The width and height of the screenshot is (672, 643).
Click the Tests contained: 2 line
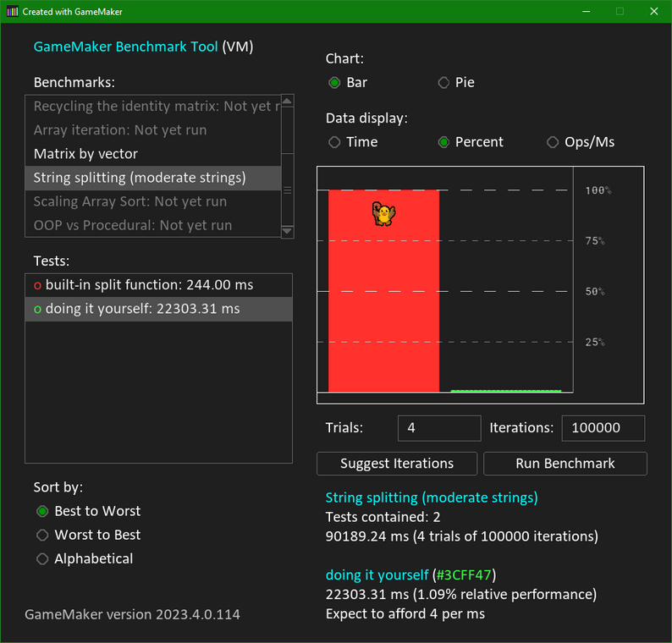coord(383,517)
